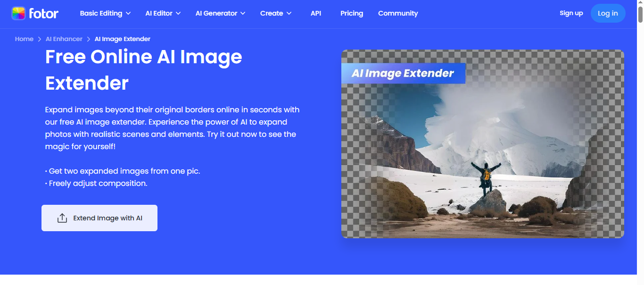The image size is (644, 285).
Task: Open the AI Editor dropdown
Action: click(163, 13)
